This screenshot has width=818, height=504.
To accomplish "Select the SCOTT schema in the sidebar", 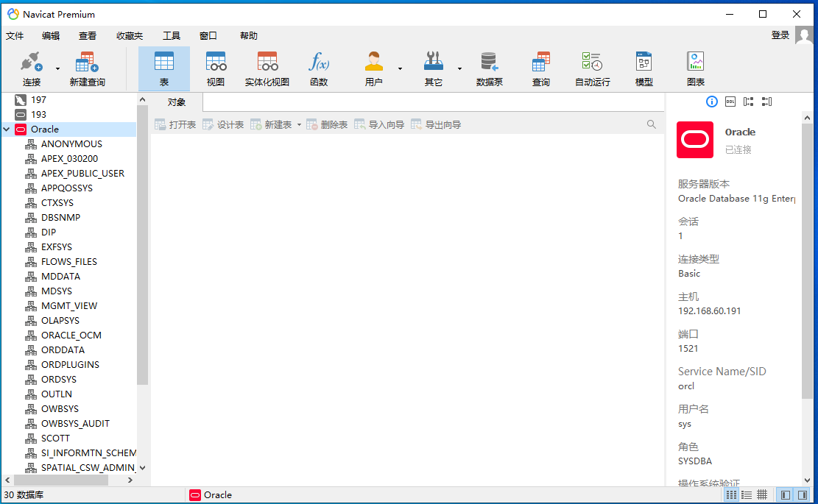I will pos(54,438).
